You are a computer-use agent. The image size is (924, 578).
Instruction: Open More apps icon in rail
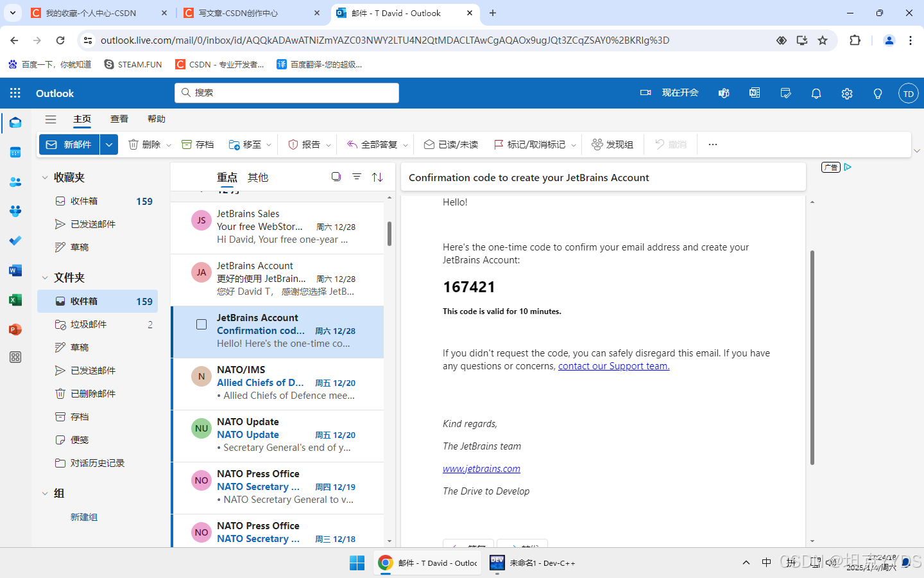click(15, 357)
